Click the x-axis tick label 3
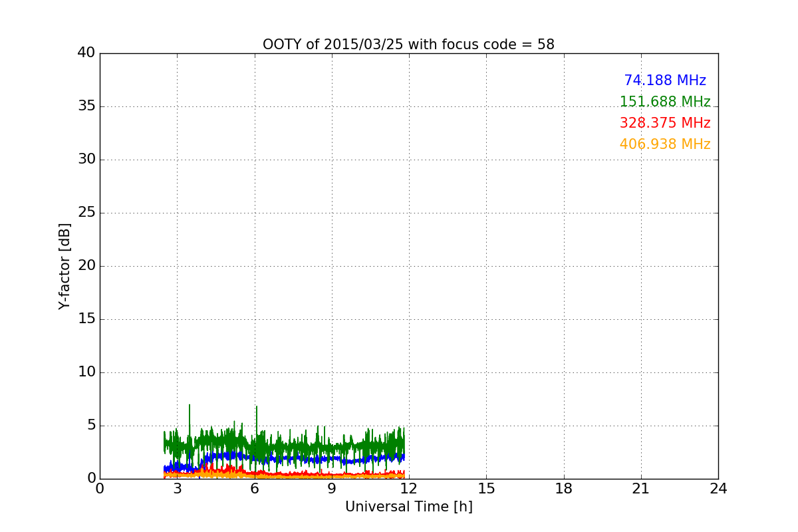798x532 pixels. point(177,489)
